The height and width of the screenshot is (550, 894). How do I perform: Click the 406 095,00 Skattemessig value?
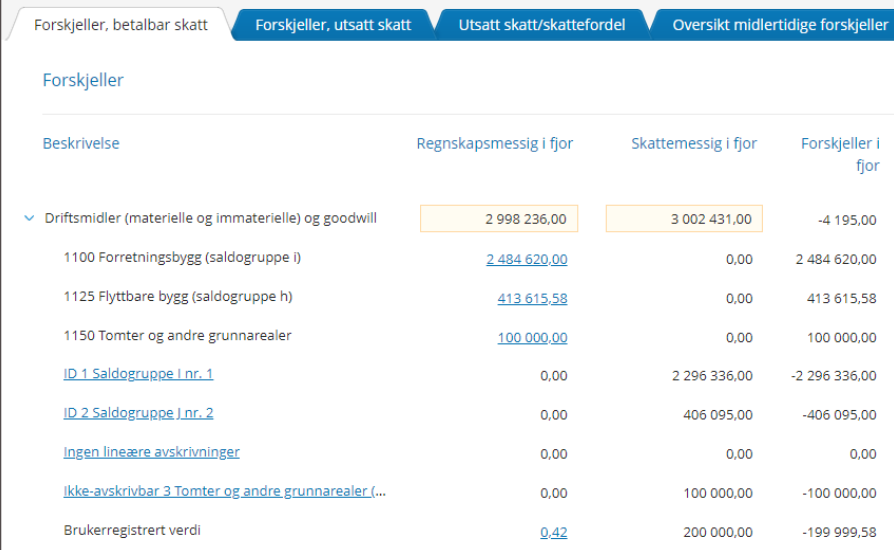click(x=718, y=415)
